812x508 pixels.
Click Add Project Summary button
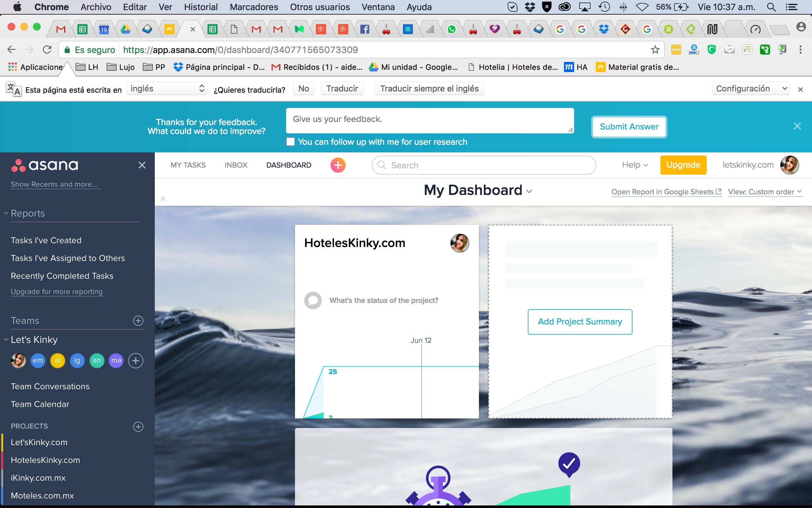click(580, 322)
